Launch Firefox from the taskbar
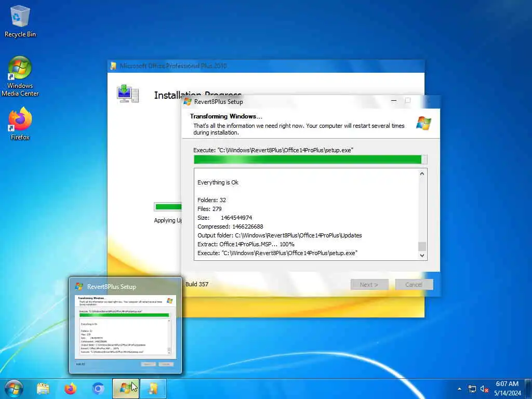Screen dimensions: 532x399 click(71, 389)
